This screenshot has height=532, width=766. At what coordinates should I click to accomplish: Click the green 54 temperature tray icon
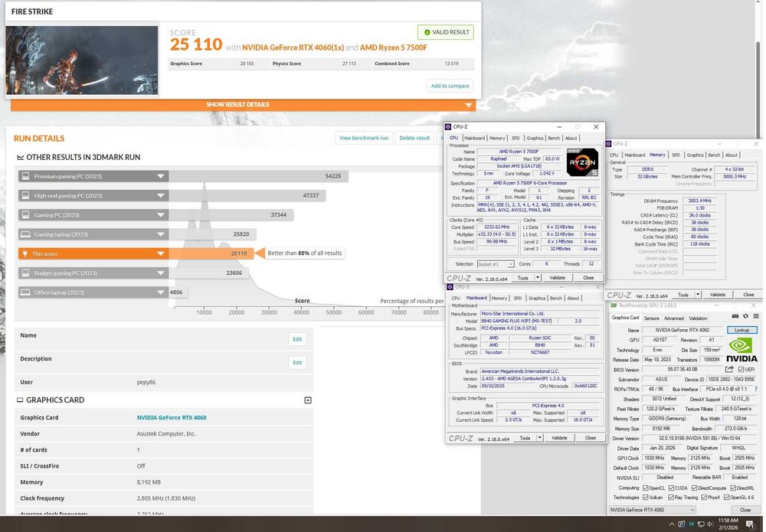pyautogui.click(x=691, y=524)
